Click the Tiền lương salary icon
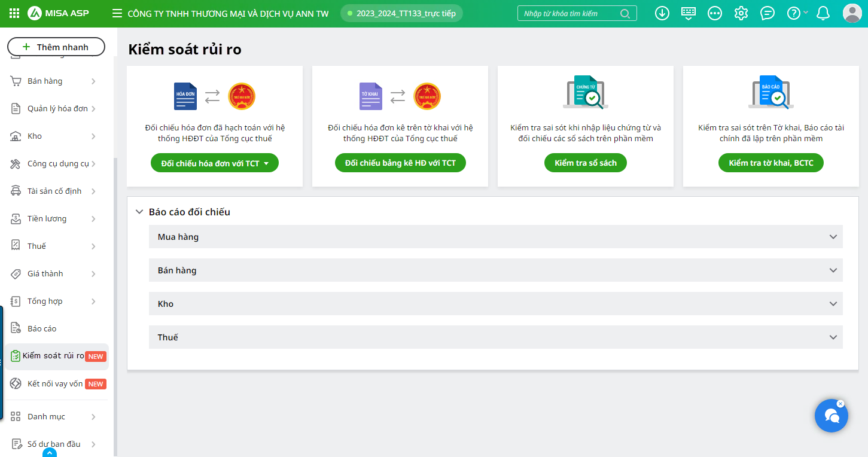 [x=16, y=219]
